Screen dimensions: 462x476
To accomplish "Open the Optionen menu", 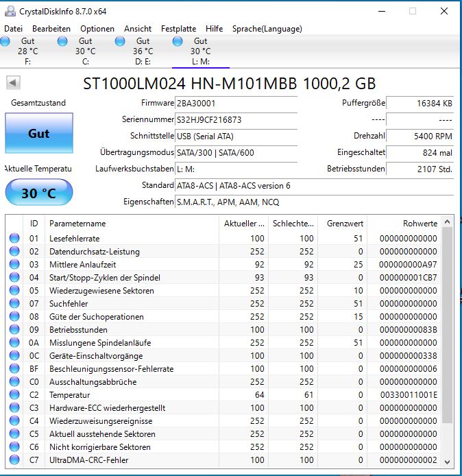I will coord(97,29).
